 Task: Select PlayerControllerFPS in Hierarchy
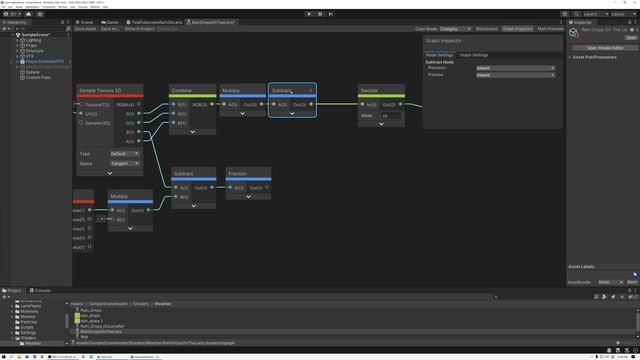pyautogui.click(x=44, y=62)
